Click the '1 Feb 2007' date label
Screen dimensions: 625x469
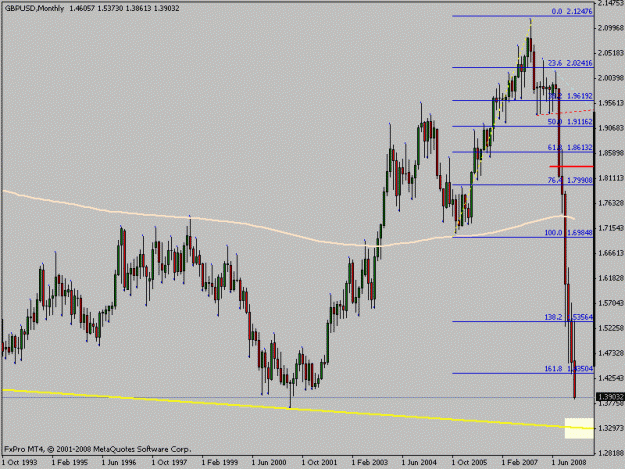(x=519, y=463)
